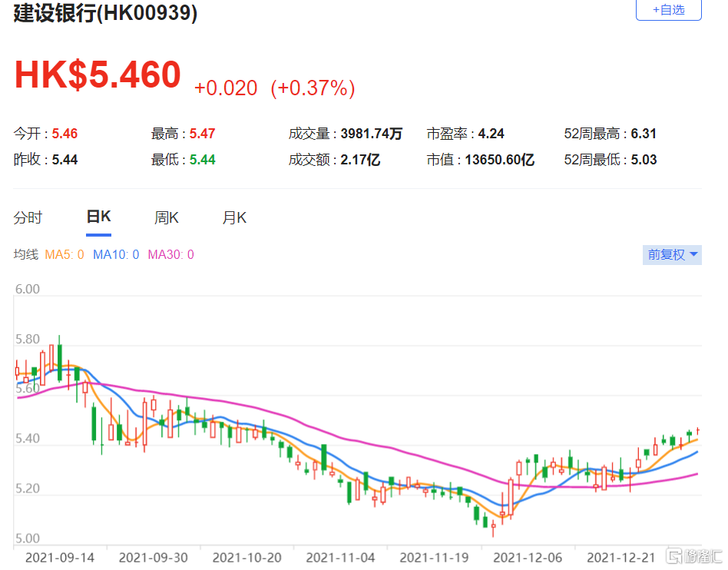This screenshot has width=728, height=570.
Task: Click the 52周最低 value 5.03
Action: coord(644,160)
